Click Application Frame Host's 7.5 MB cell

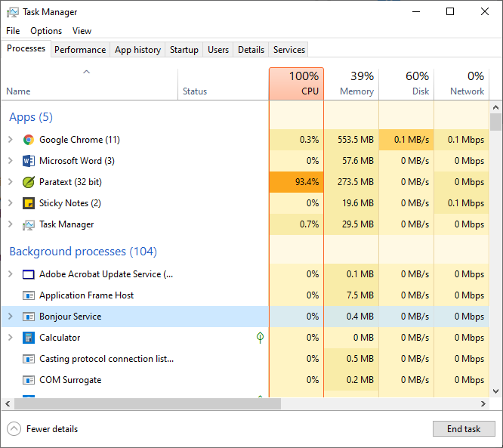pyautogui.click(x=351, y=295)
